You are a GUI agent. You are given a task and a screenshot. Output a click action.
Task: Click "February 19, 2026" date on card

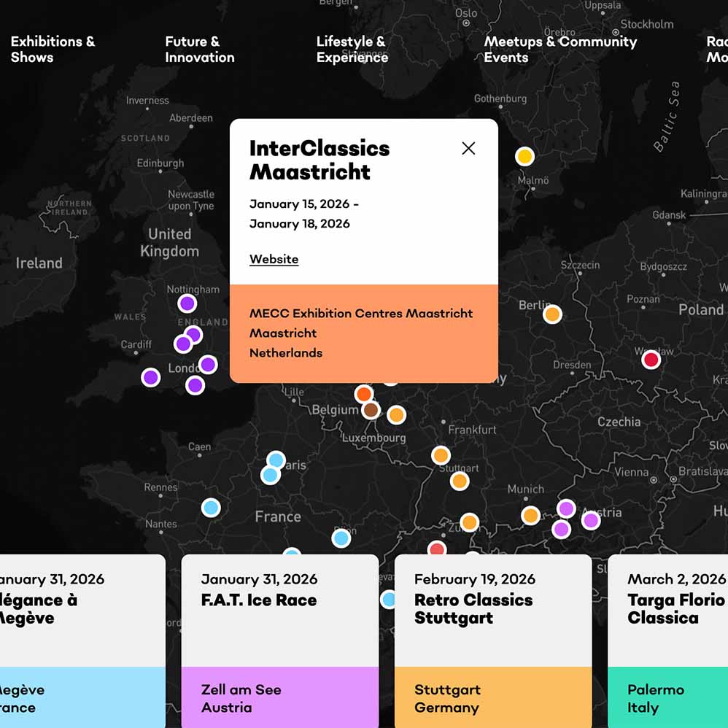coord(474,579)
